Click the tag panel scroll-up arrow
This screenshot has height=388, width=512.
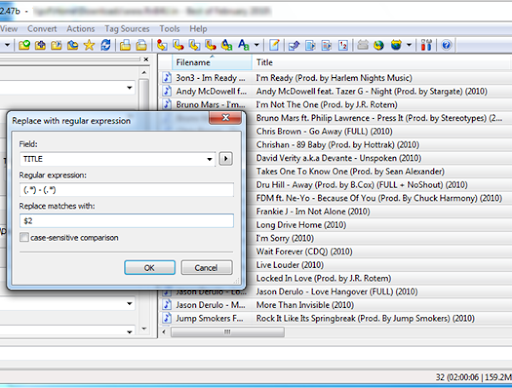coord(144,72)
